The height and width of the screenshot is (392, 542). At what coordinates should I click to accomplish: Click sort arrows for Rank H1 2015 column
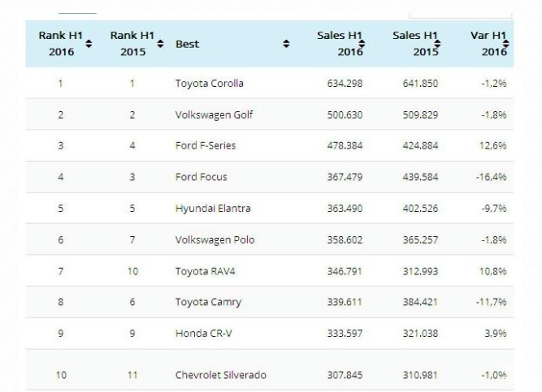pos(158,43)
